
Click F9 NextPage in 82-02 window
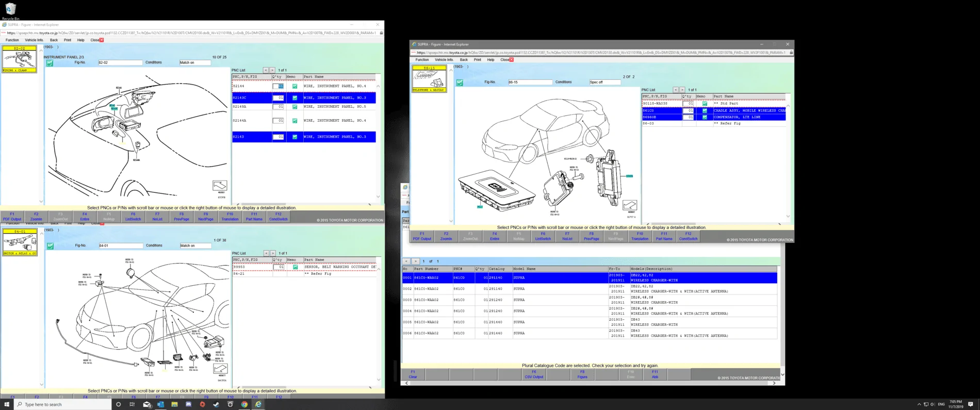click(206, 217)
